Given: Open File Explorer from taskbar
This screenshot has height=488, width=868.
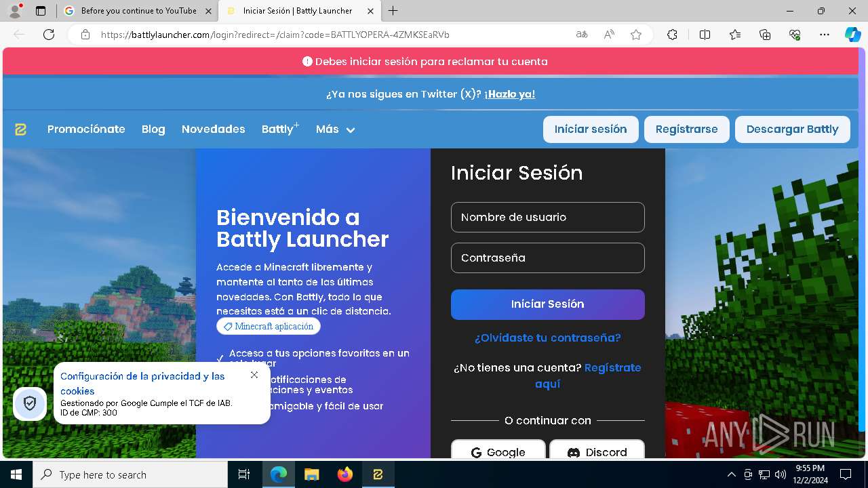Looking at the screenshot, I should [x=311, y=474].
